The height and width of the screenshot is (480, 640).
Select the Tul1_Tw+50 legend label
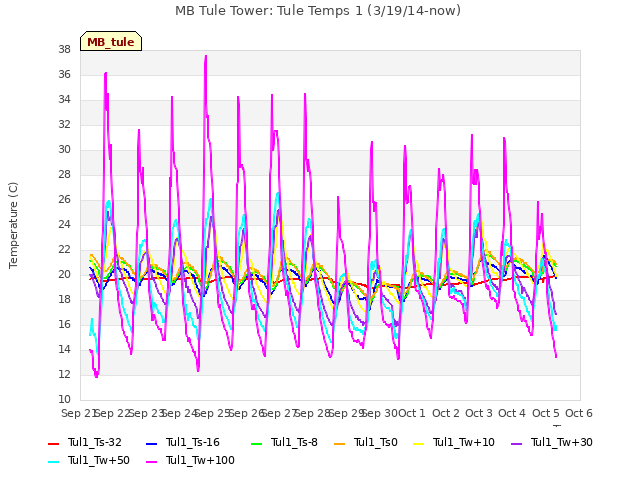point(99,460)
